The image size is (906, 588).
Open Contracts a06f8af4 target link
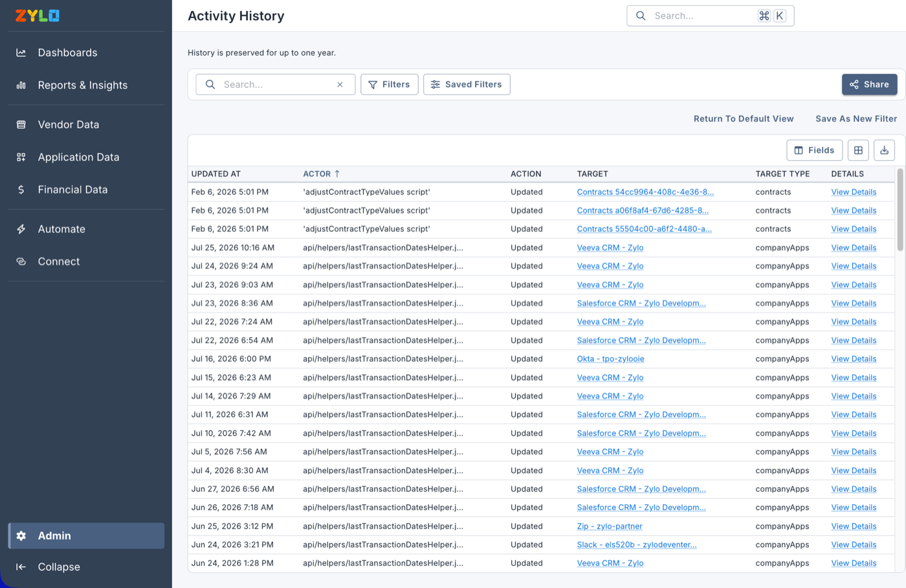(x=643, y=210)
